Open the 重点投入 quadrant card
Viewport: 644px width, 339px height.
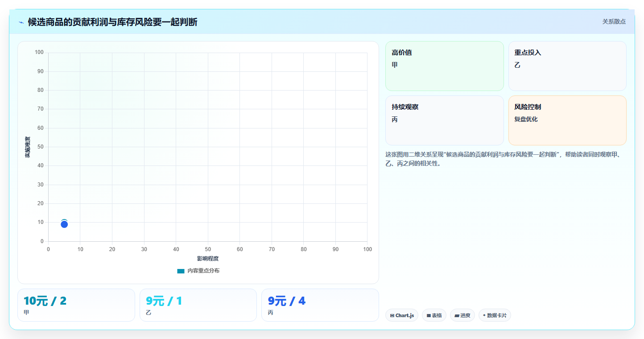pos(567,66)
